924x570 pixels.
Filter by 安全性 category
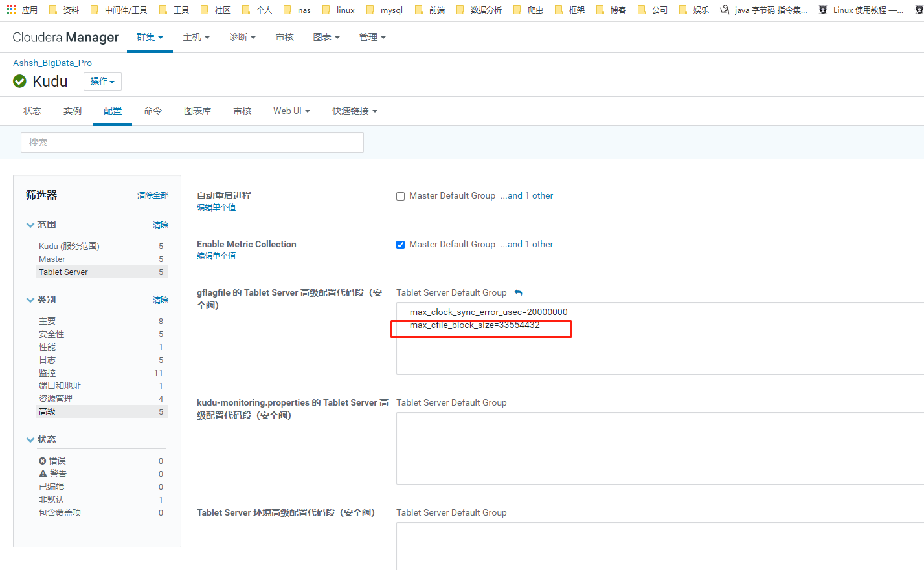[102, 334]
